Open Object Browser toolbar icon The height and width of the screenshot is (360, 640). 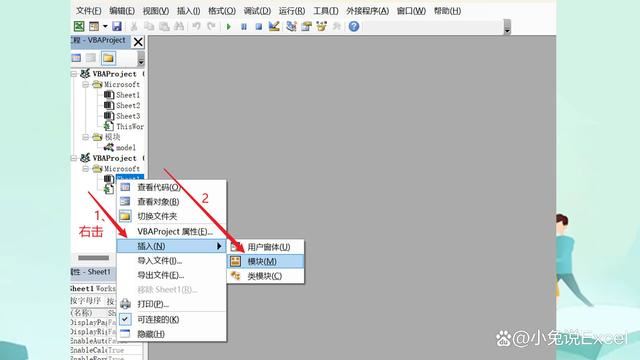tap(322, 27)
